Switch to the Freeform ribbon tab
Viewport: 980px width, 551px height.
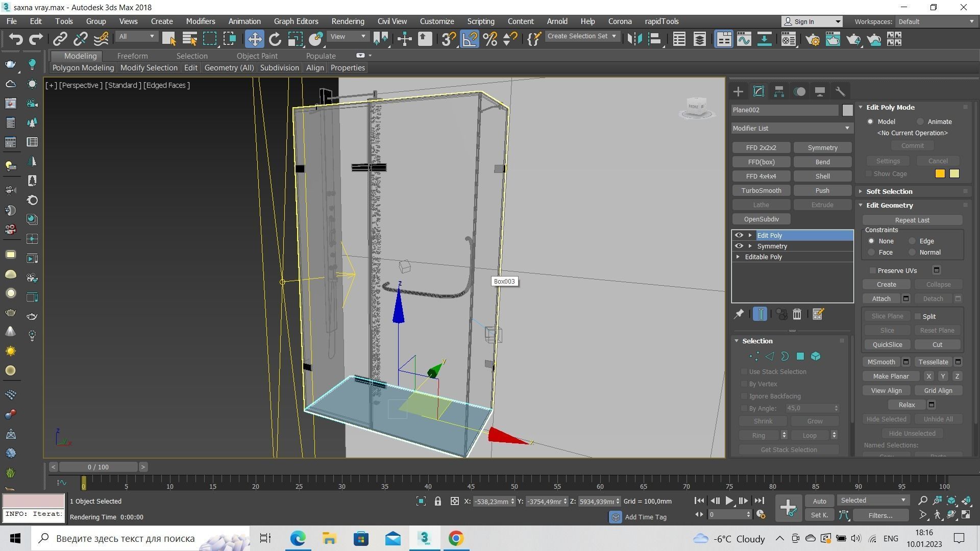coord(132,56)
